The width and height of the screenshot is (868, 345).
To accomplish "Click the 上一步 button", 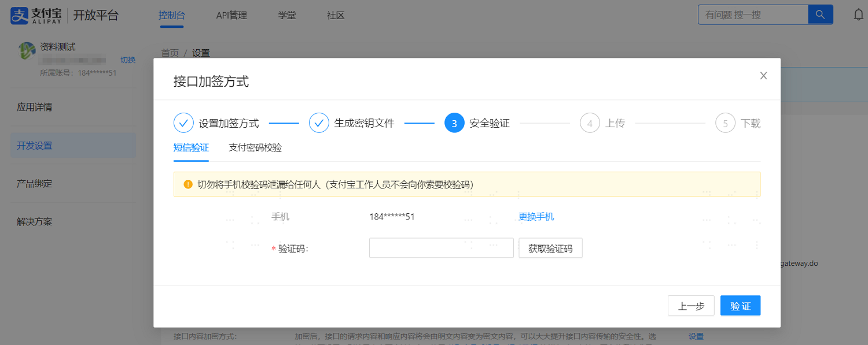I will coord(691,306).
